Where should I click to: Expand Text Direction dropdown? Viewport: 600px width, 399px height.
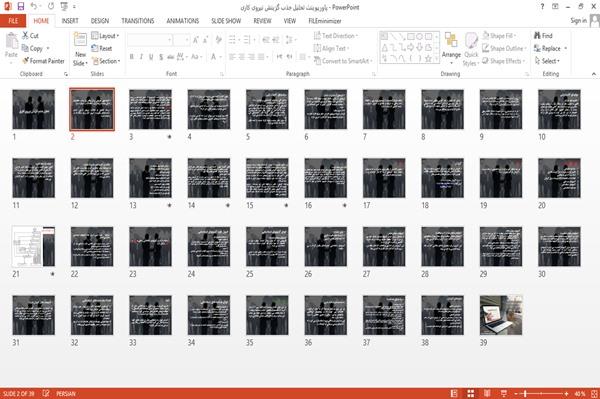coord(336,36)
